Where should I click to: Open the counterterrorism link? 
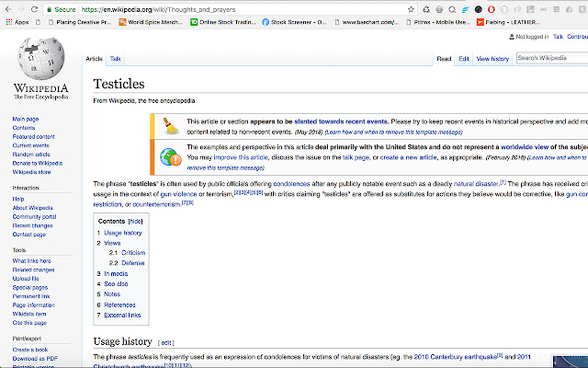pyautogui.click(x=157, y=204)
